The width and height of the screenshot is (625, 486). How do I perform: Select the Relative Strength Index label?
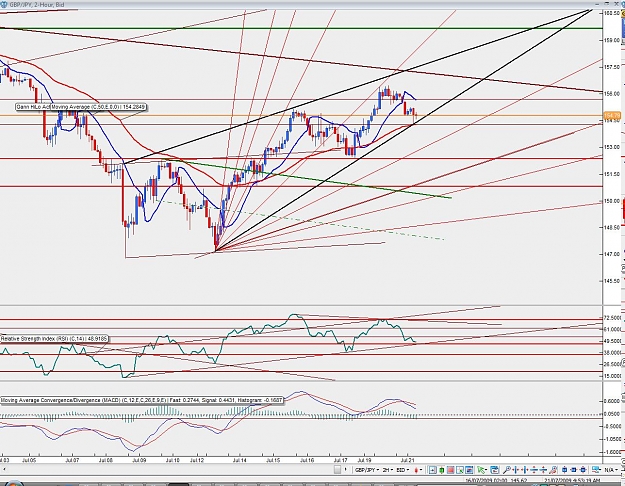coord(54,338)
